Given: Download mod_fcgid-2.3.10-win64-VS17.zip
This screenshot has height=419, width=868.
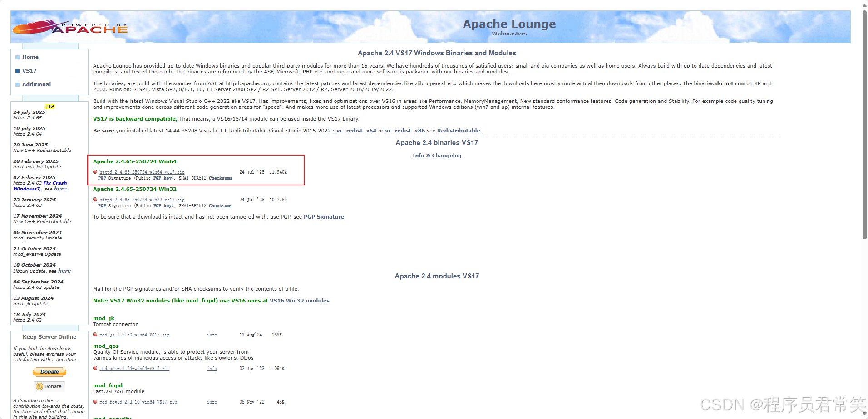Looking at the screenshot, I should click(138, 402).
